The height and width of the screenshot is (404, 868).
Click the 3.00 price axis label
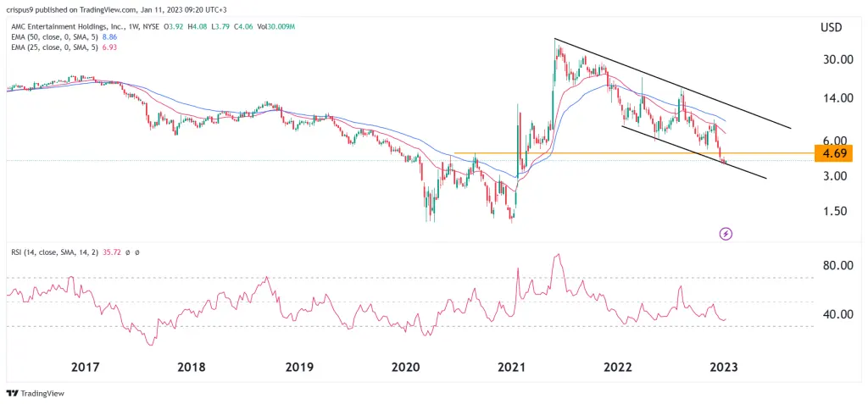tap(837, 176)
